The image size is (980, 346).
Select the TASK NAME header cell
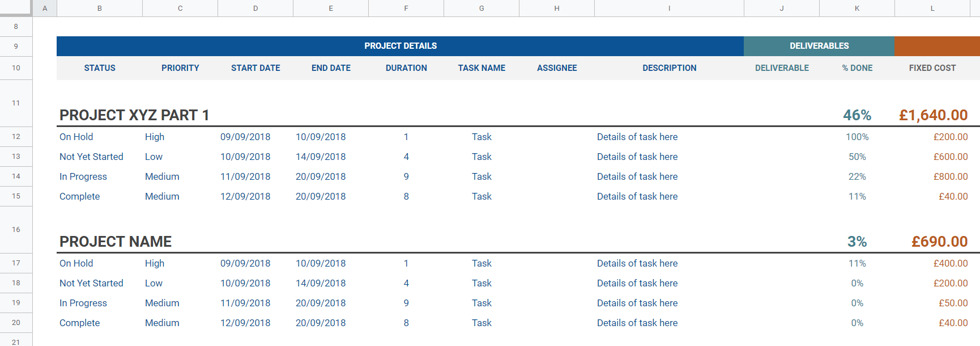click(x=482, y=68)
